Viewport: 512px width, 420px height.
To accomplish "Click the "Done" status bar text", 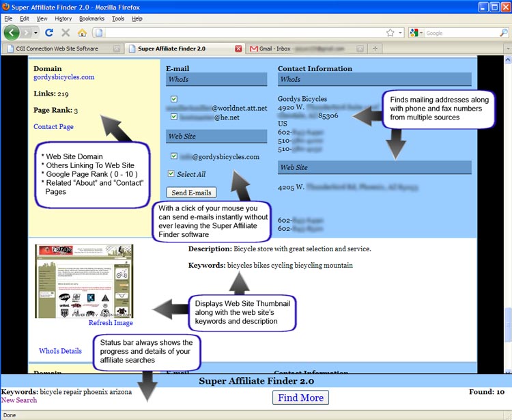I will (x=10, y=415).
